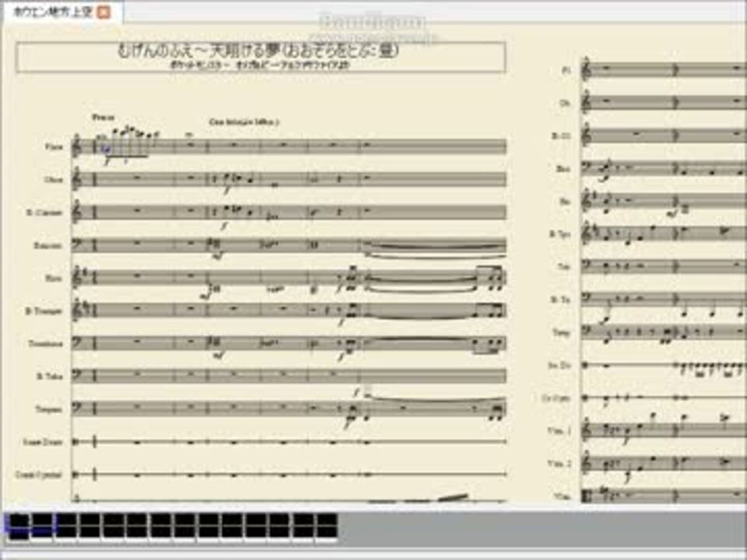Select the Bassoon staff label
Image resolution: width=747 pixels, height=560 pixels.
click(47, 246)
